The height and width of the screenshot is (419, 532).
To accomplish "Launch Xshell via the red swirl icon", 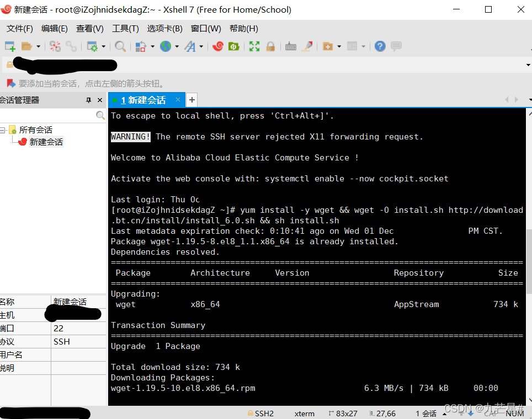I will click(218, 46).
